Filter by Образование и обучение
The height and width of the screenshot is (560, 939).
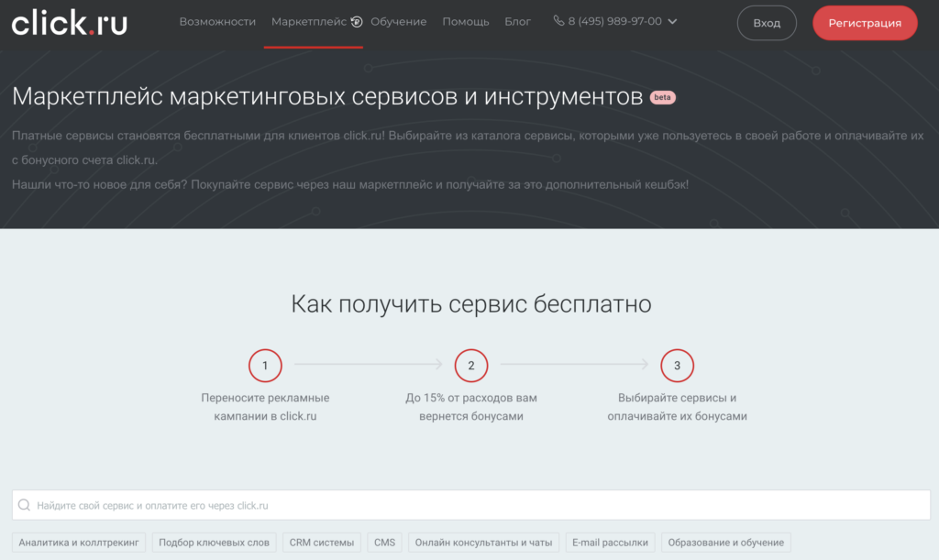726,543
